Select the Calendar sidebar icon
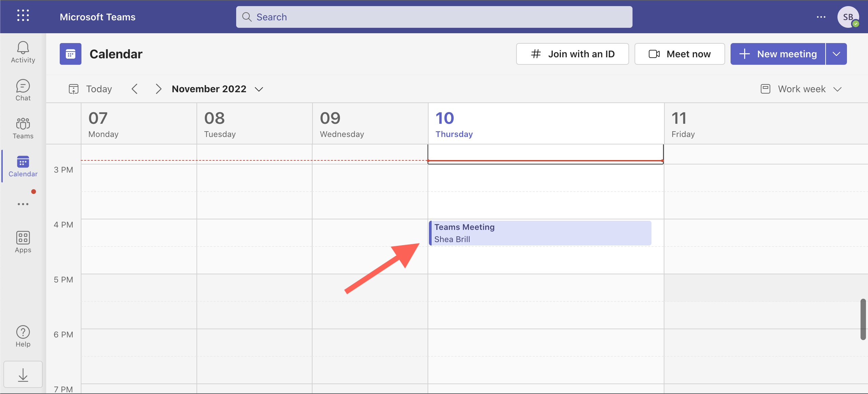The width and height of the screenshot is (868, 394). [23, 166]
